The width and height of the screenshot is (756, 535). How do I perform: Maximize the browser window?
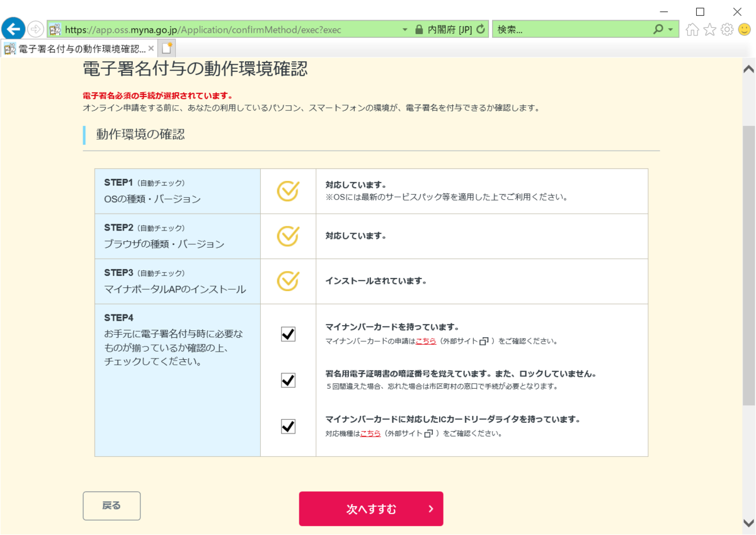point(700,11)
